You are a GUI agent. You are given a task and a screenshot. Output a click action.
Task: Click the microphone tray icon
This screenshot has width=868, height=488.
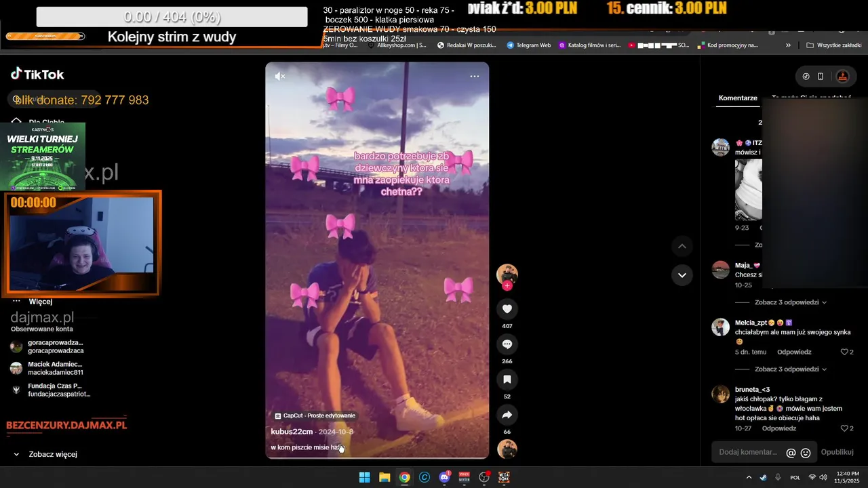pyautogui.click(x=778, y=477)
